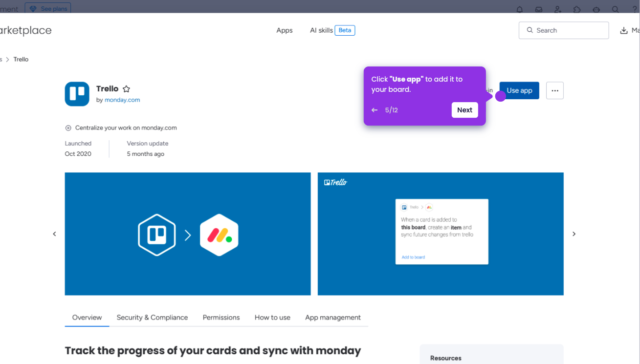
Task: Open the first Trello-to-monday screenshot
Action: 188,234
